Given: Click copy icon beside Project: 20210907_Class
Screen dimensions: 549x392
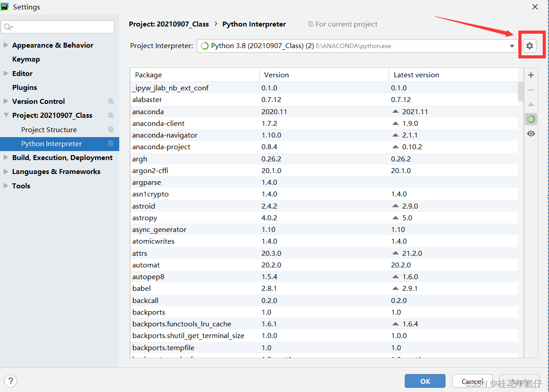Looking at the screenshot, I should click(x=111, y=116).
